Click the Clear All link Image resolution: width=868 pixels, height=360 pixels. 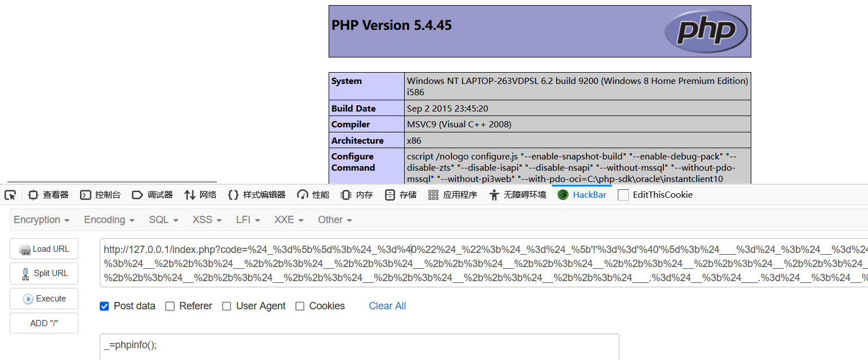pos(387,306)
